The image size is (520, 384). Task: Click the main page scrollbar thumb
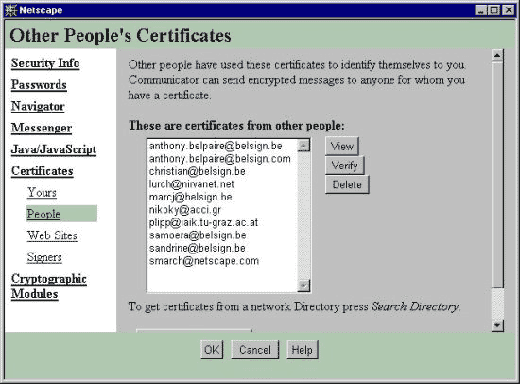coord(497,174)
